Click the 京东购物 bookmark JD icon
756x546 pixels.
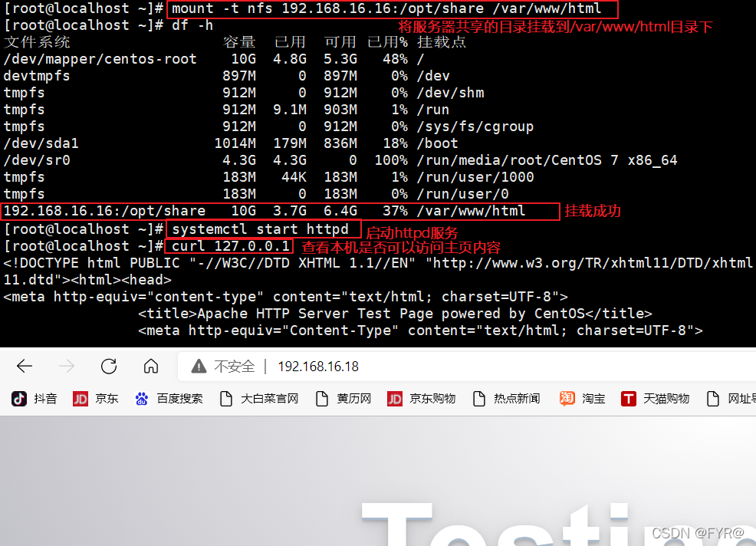pos(394,399)
